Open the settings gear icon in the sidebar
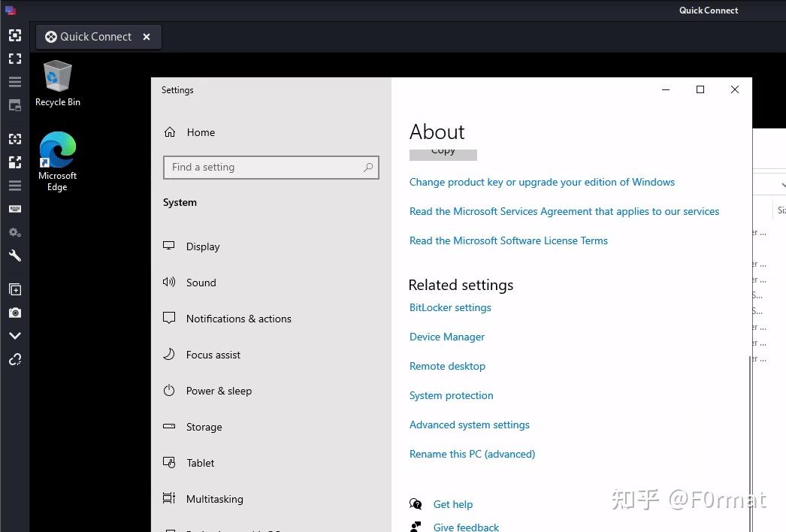Viewport: 786px width, 532px height. [15, 231]
